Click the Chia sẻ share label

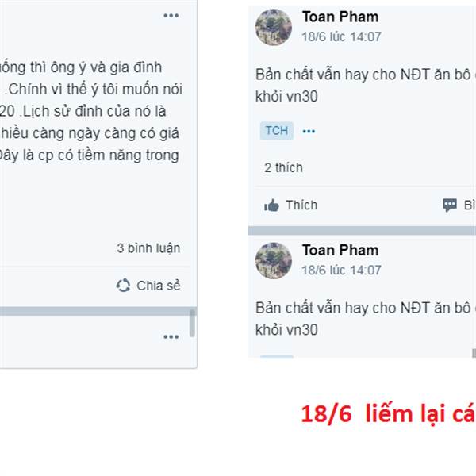(x=159, y=286)
